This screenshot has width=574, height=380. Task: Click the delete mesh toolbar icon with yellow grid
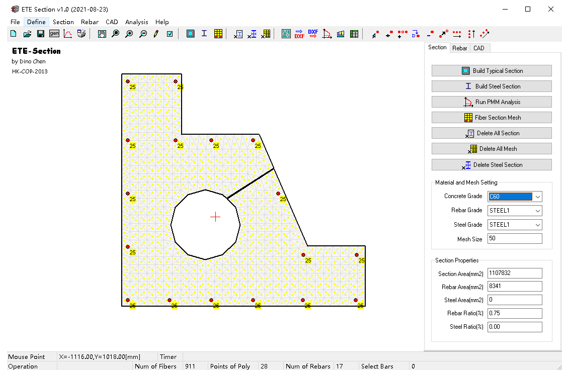click(x=266, y=34)
